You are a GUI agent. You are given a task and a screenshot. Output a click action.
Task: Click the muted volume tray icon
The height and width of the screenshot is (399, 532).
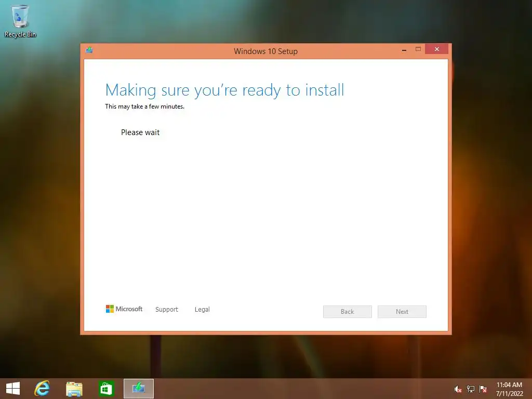tap(458, 389)
